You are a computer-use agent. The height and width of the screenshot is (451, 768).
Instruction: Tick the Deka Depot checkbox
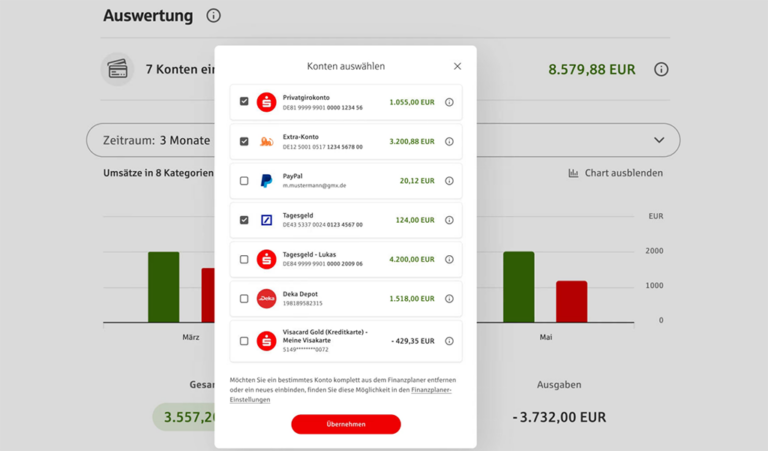click(244, 298)
